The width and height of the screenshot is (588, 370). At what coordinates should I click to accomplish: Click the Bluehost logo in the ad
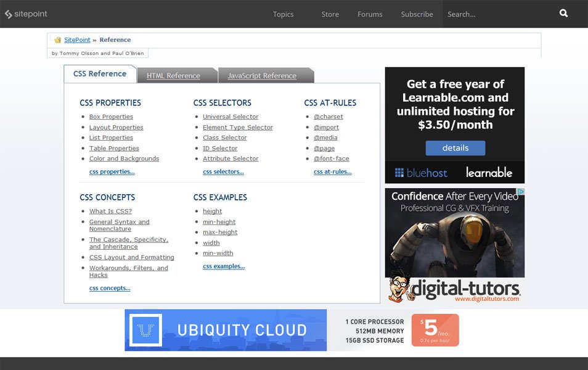coord(420,173)
